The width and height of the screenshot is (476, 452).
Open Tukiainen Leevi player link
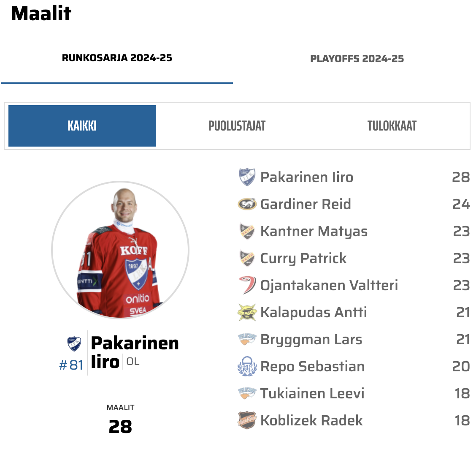coord(312,394)
